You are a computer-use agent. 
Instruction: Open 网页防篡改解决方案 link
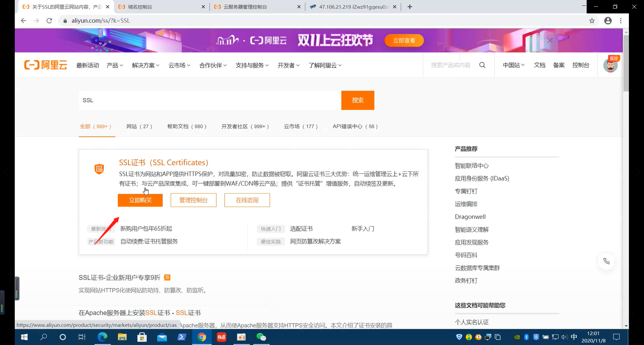(315, 241)
